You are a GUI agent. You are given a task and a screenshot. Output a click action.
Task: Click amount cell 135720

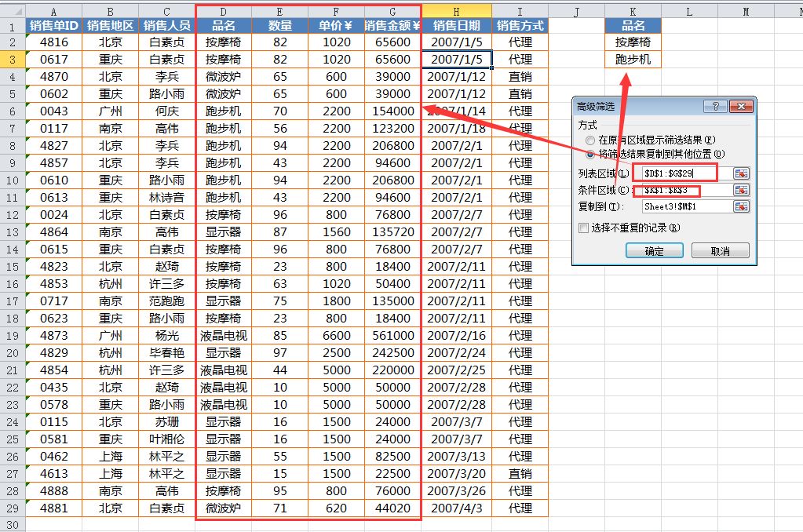[x=392, y=232]
